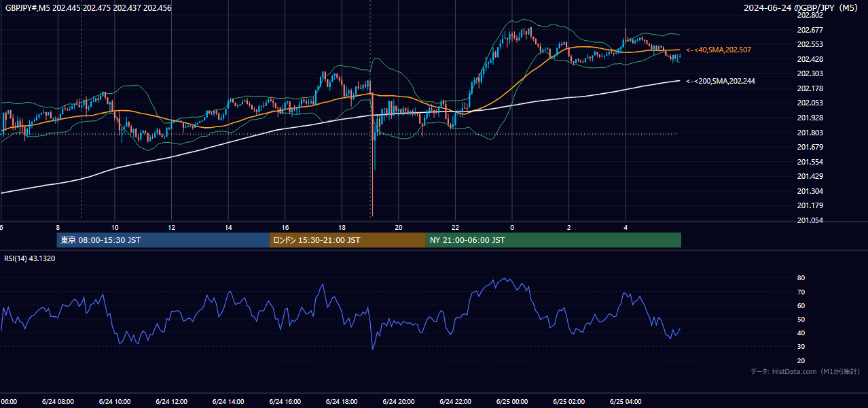
Task: Click price axis label 201.679
Action: [x=810, y=147]
